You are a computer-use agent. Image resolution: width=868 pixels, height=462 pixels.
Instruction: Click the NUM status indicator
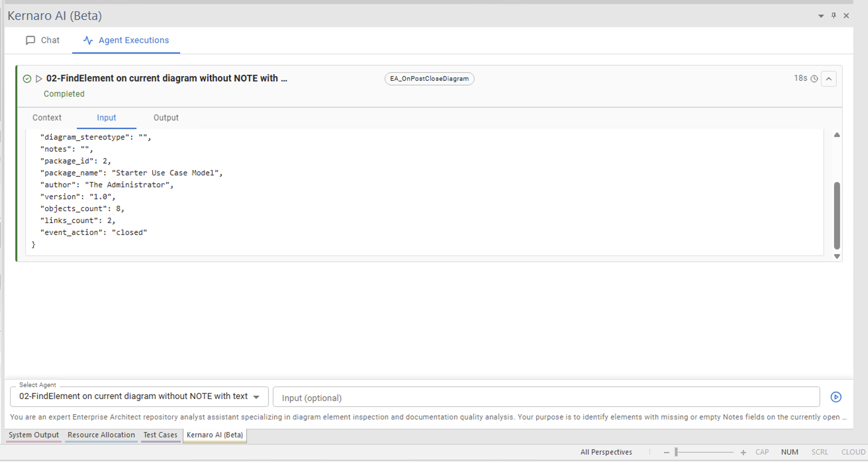(x=790, y=452)
